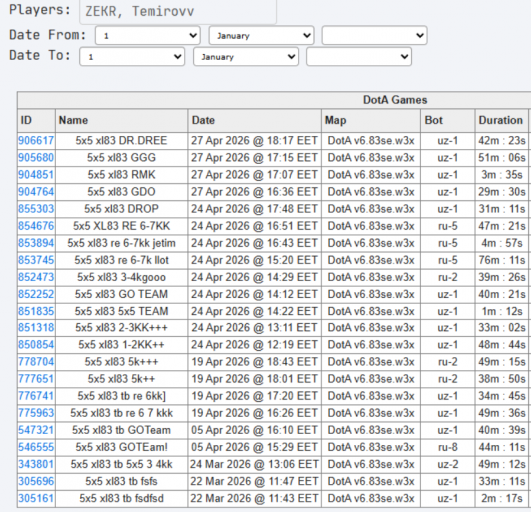Open the Date To year dropdown

359,56
